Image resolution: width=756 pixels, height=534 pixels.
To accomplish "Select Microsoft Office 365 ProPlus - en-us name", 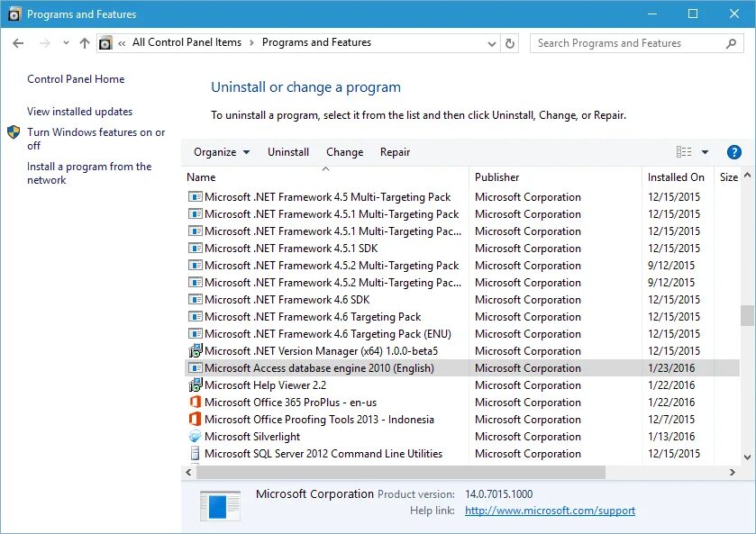I will (x=290, y=403).
